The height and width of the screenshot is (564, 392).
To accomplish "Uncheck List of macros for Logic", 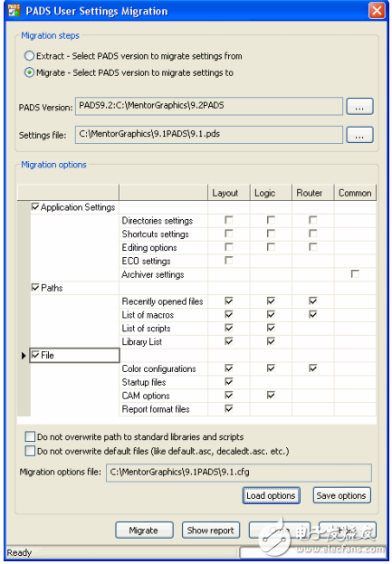I will [271, 314].
